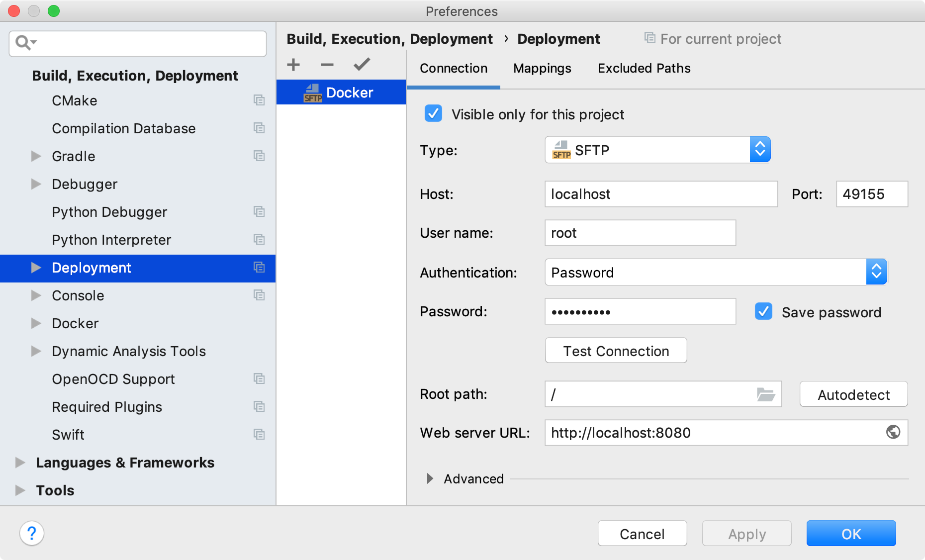Click the Password input field
Image resolution: width=925 pixels, height=560 pixels.
pyautogui.click(x=640, y=311)
